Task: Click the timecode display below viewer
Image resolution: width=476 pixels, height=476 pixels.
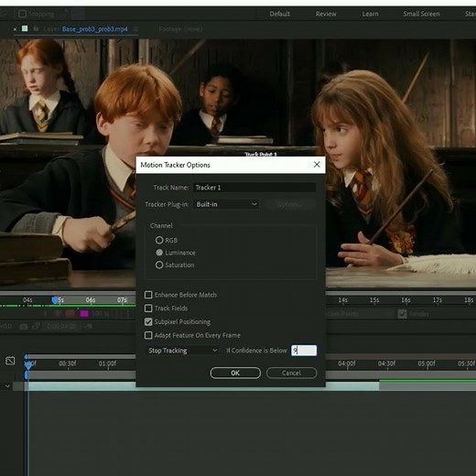Action: (x=61, y=327)
